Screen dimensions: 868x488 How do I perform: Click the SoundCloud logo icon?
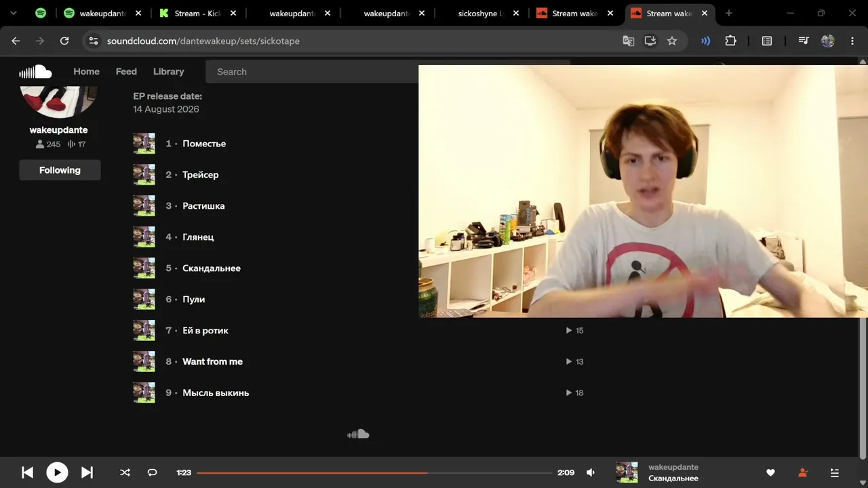35,71
